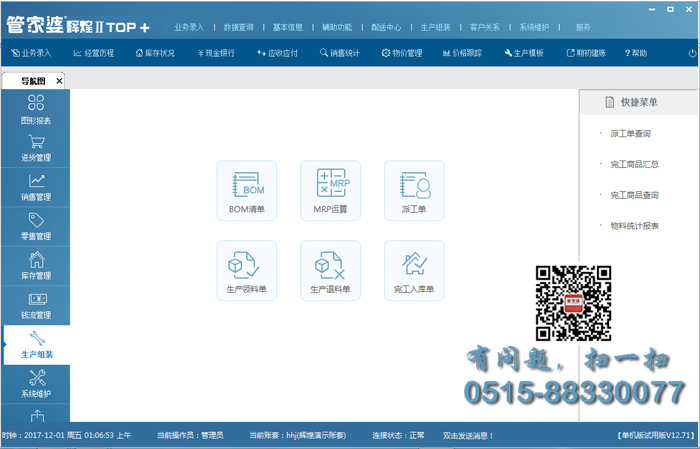Click 双击发送消息 in the status bar
The image size is (700, 449).
tap(468, 435)
